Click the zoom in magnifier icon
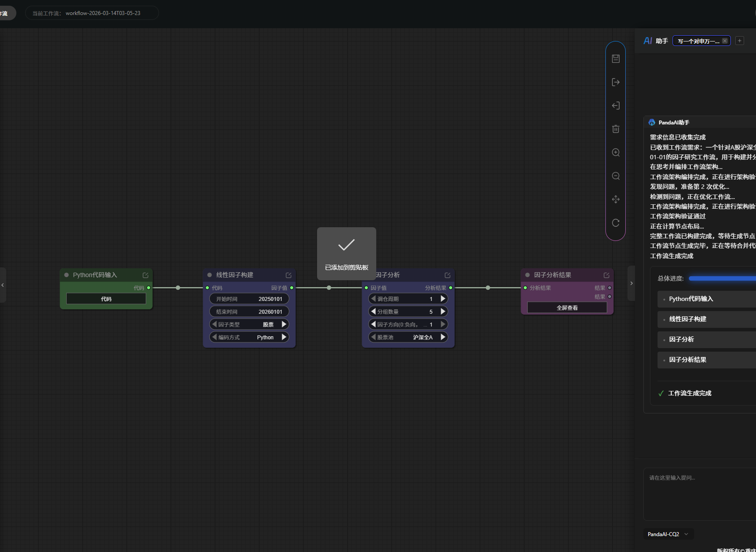Viewport: 756px width, 552px height. click(616, 153)
